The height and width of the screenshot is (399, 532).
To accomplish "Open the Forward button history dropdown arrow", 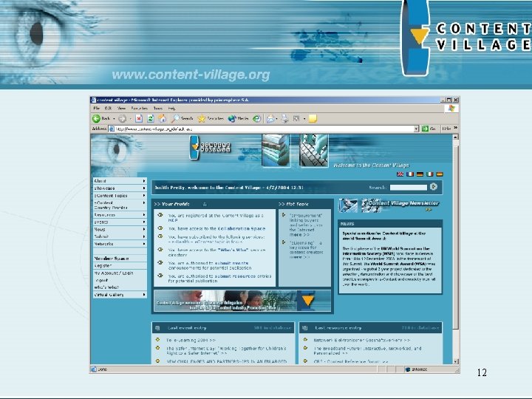I will 130,119.
